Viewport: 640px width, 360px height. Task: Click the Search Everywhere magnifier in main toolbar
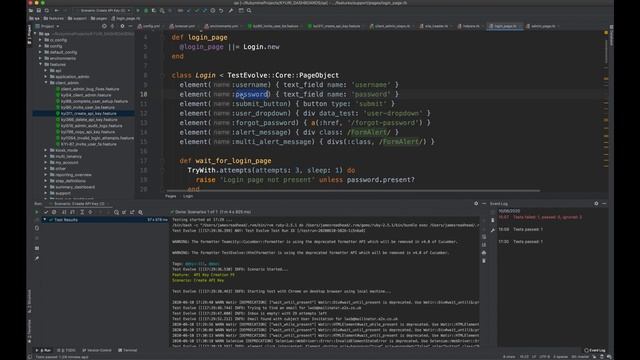click(x=249, y=11)
